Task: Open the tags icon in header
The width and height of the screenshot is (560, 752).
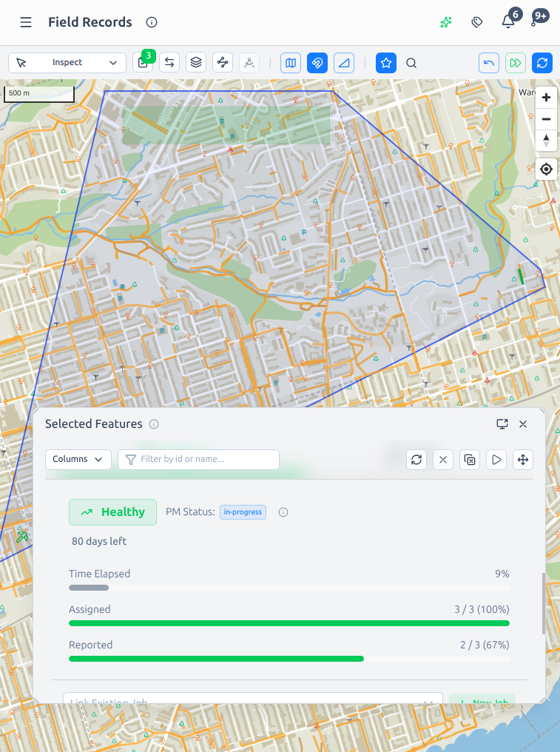Action: (x=476, y=22)
